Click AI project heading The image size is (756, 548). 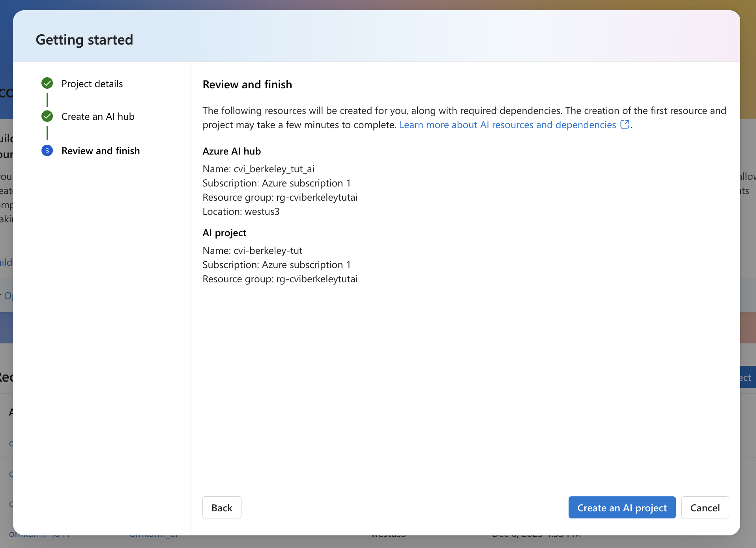[x=224, y=233]
